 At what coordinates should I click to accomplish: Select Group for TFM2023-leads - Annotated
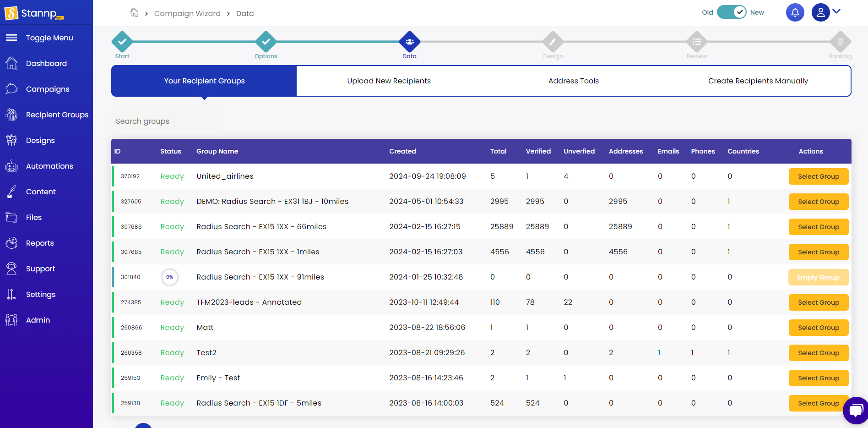(818, 302)
